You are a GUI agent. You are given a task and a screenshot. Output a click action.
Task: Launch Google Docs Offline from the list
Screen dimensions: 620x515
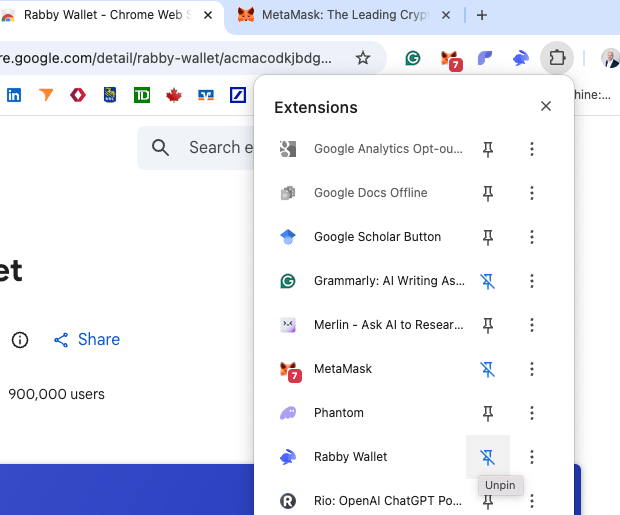click(370, 193)
